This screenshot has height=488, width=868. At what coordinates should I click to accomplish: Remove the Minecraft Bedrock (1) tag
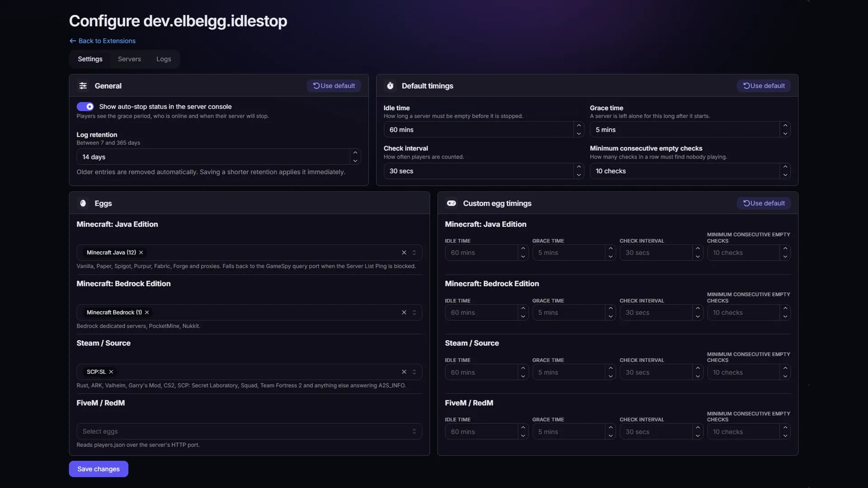147,312
